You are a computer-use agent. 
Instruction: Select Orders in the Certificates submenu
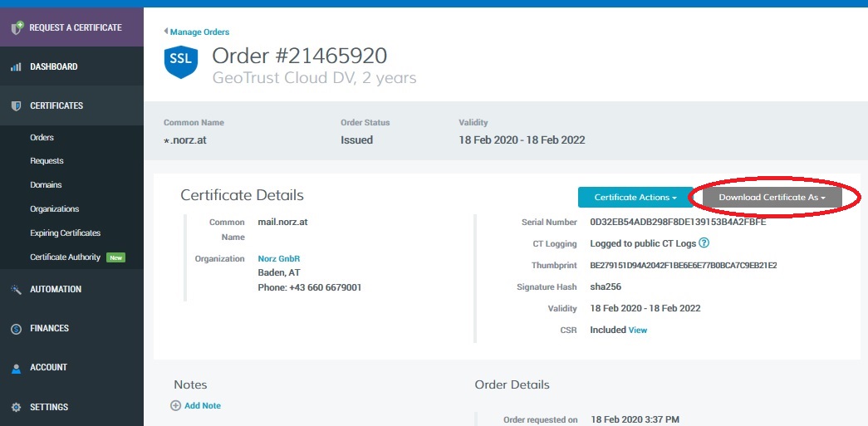coord(42,137)
